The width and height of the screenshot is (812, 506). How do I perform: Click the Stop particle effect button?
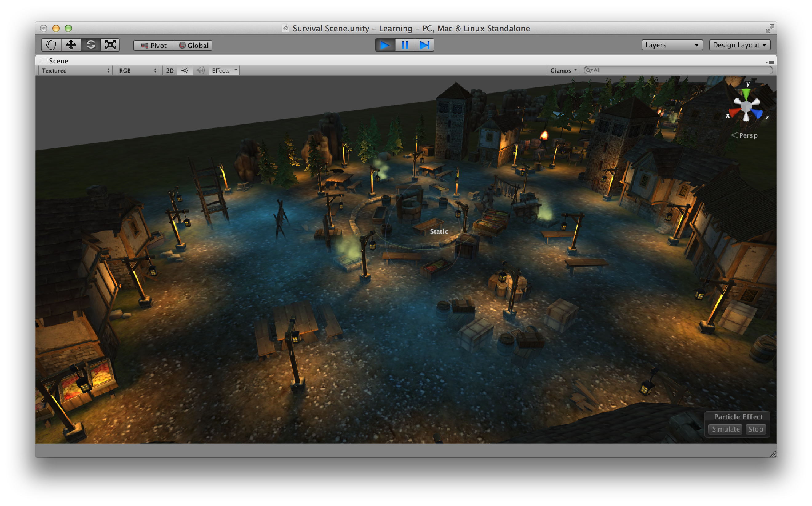[757, 430]
